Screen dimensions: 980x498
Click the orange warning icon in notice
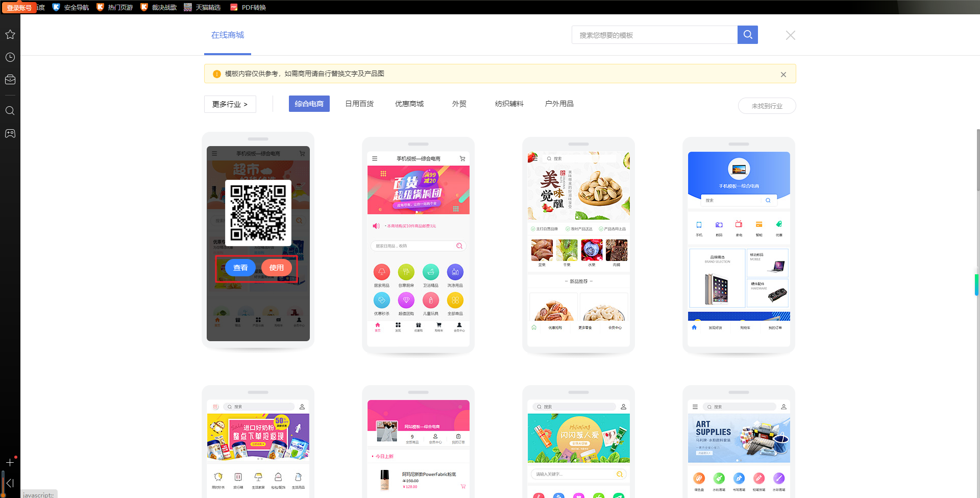tap(216, 74)
